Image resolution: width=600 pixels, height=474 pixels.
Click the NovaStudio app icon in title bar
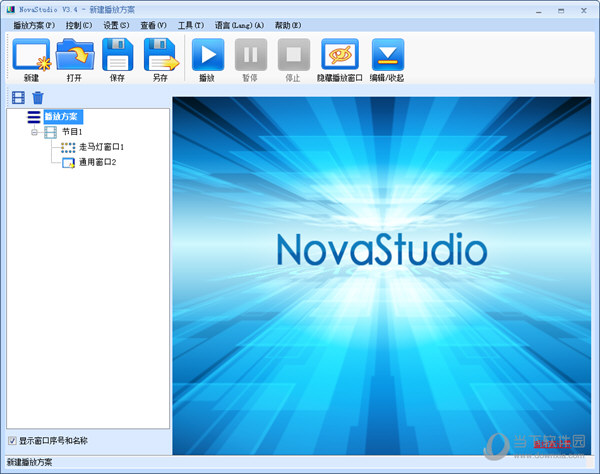click(x=10, y=9)
